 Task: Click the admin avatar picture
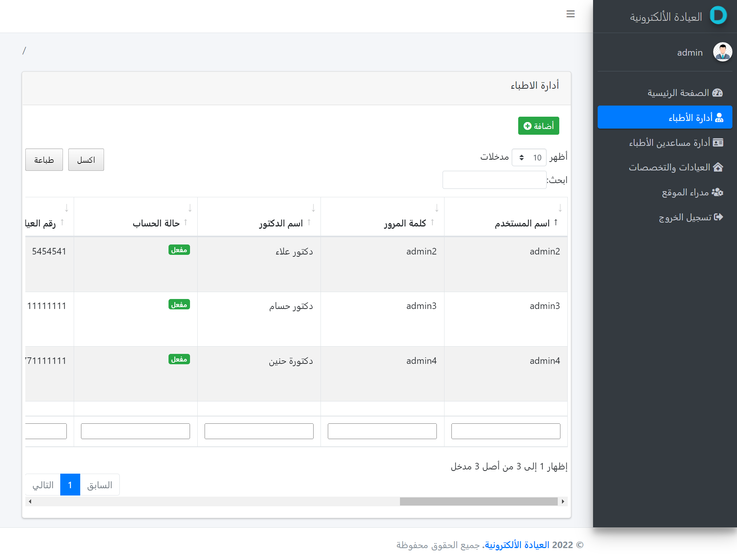722,52
